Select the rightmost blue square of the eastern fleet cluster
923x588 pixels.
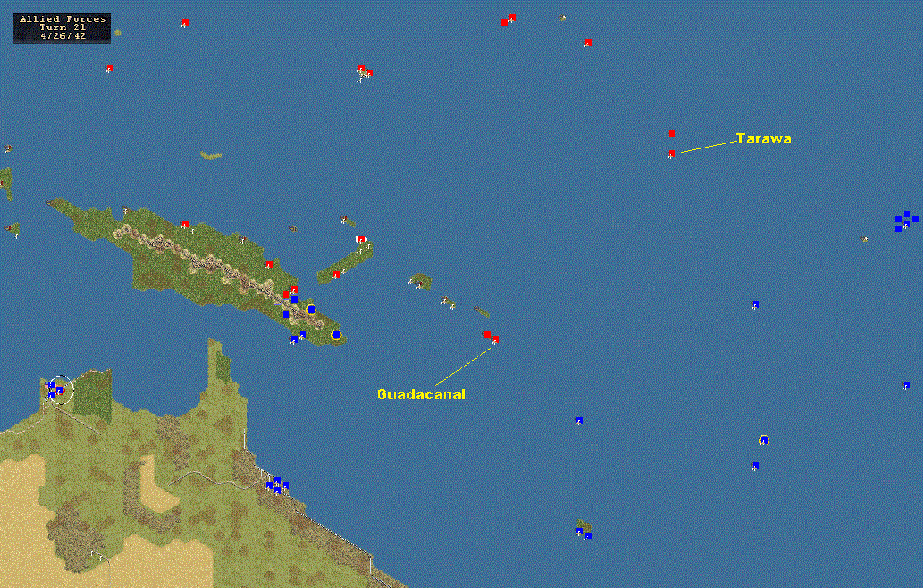(915, 219)
